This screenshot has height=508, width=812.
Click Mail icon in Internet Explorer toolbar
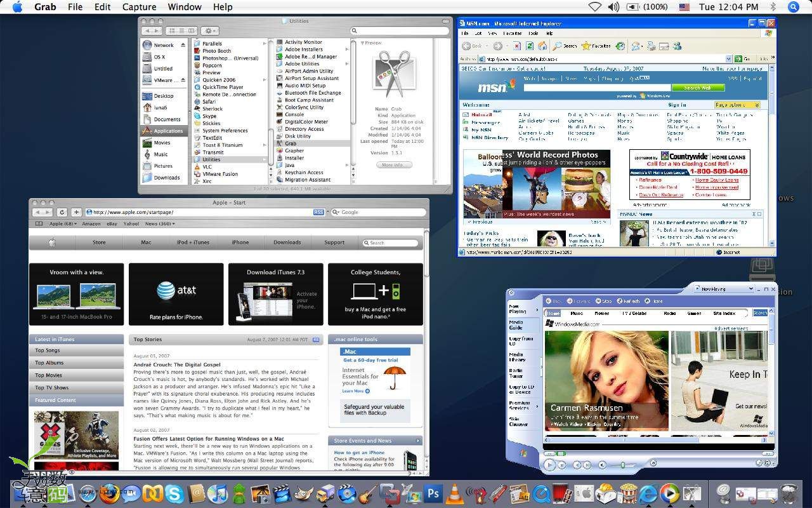pos(635,46)
